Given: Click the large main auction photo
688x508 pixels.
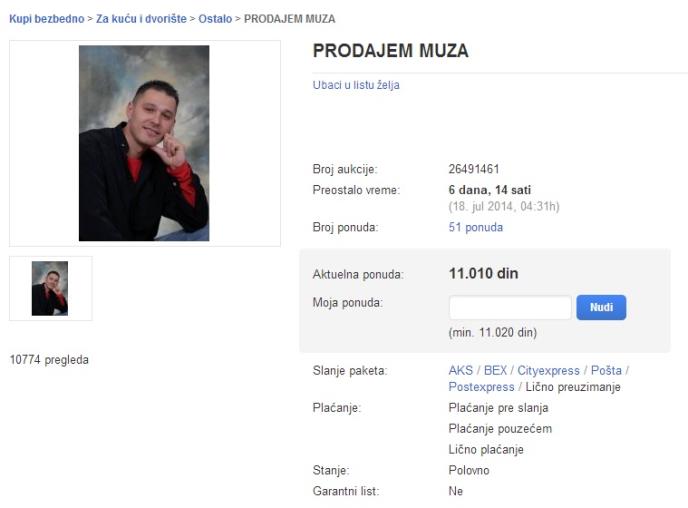Looking at the screenshot, I should [144, 143].
